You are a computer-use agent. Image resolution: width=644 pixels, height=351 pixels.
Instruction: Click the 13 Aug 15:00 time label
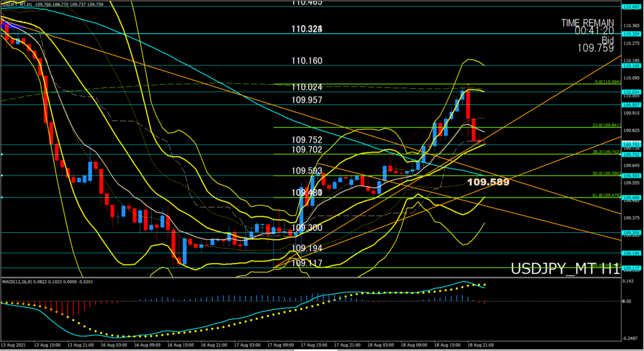coord(47,345)
